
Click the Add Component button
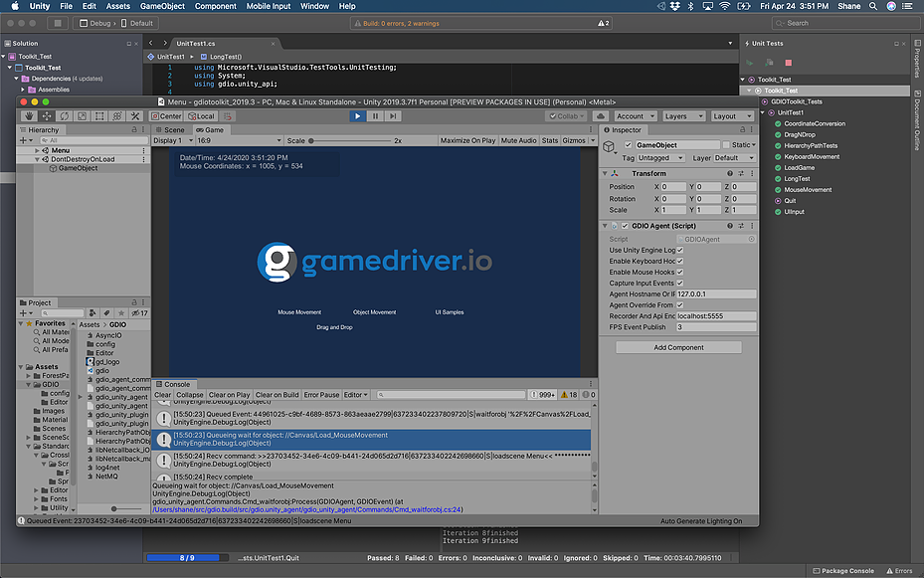tap(678, 347)
